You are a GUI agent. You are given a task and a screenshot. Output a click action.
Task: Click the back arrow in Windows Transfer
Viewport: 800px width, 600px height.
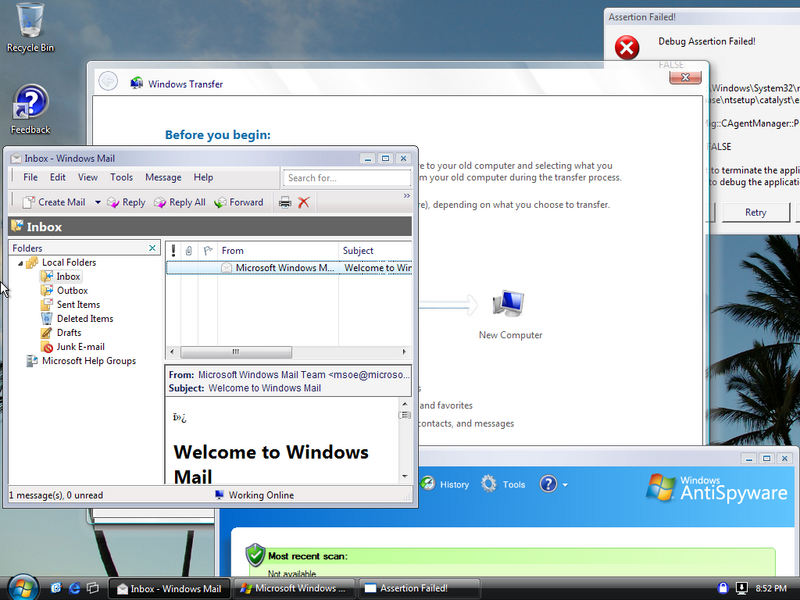point(108,81)
